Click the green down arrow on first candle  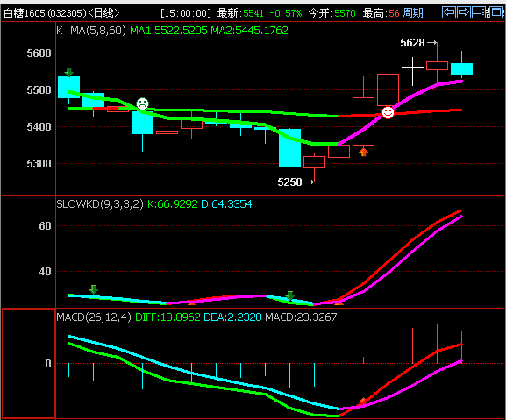pos(68,72)
